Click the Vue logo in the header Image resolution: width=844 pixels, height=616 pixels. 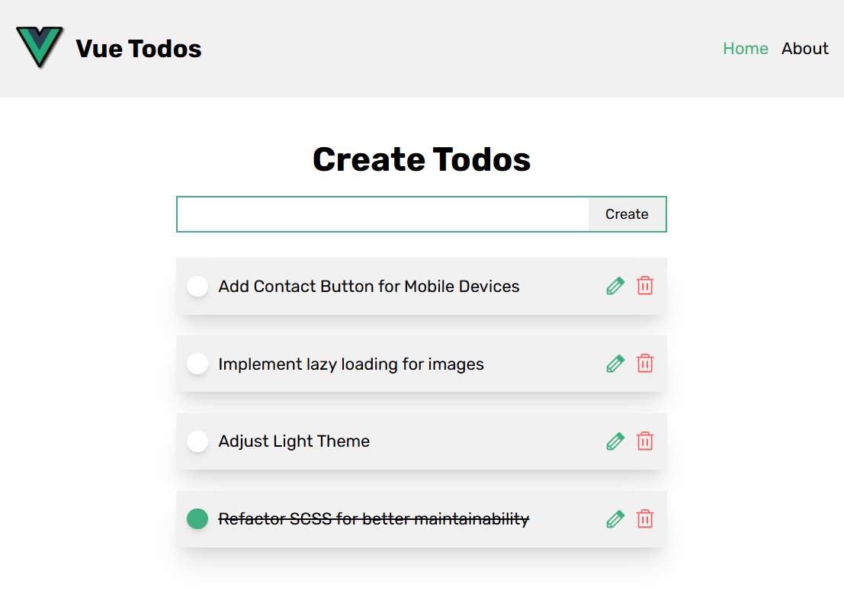[40, 47]
